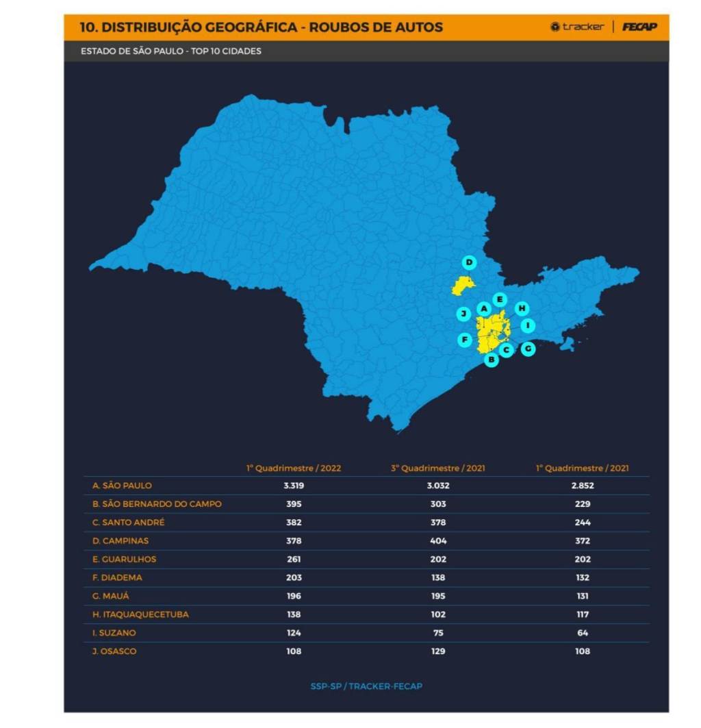Screen dimensions: 701x728
Task: Click map marker B near the coast
Action: (491, 359)
